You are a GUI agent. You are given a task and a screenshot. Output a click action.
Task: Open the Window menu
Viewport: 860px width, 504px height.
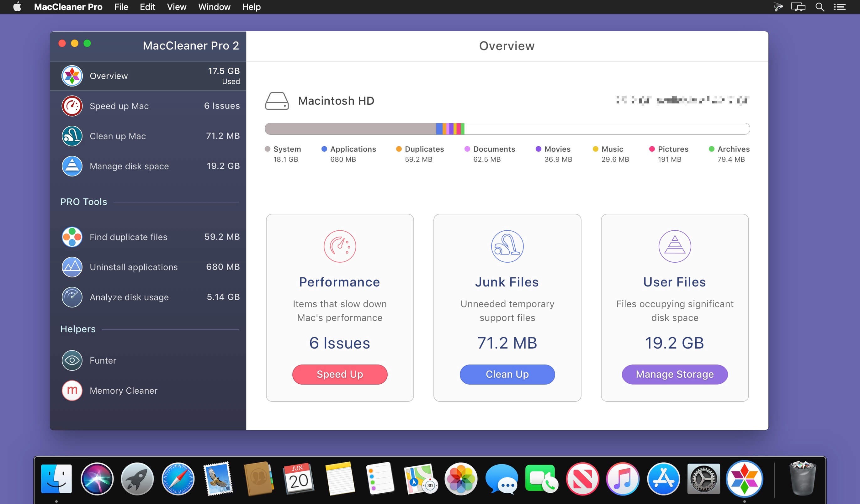[214, 7]
